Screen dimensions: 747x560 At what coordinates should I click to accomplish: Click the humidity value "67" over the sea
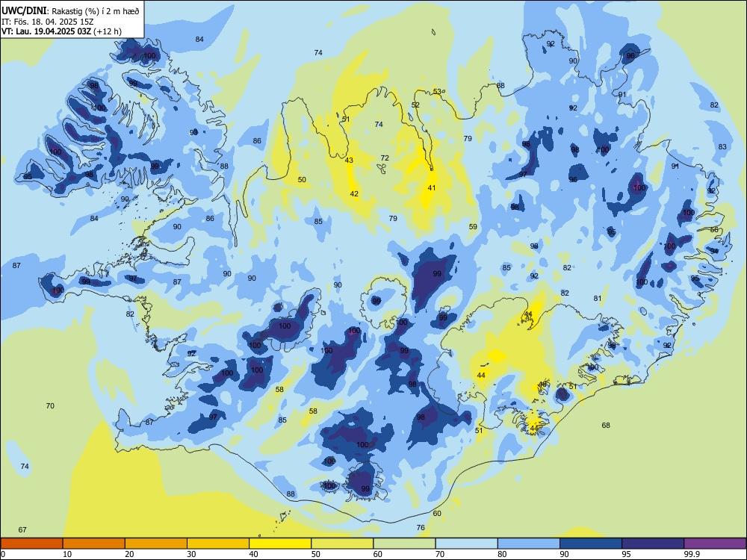tap(22, 529)
